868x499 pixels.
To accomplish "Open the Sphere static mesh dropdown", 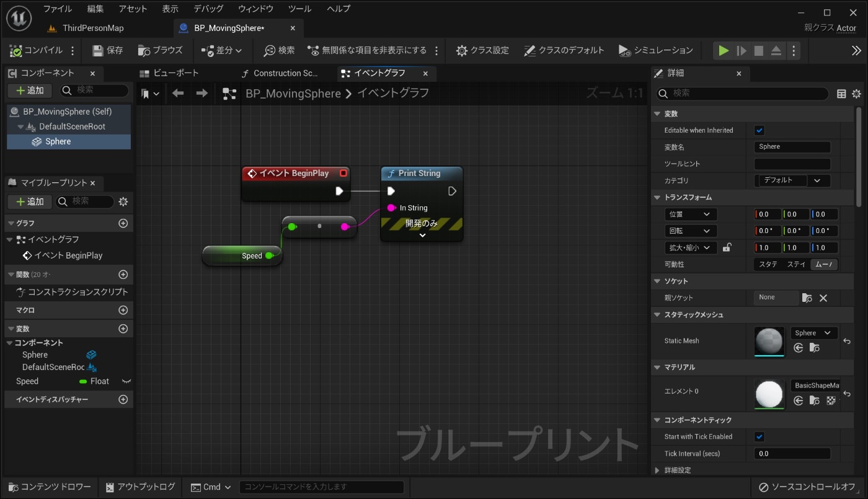I will click(813, 333).
